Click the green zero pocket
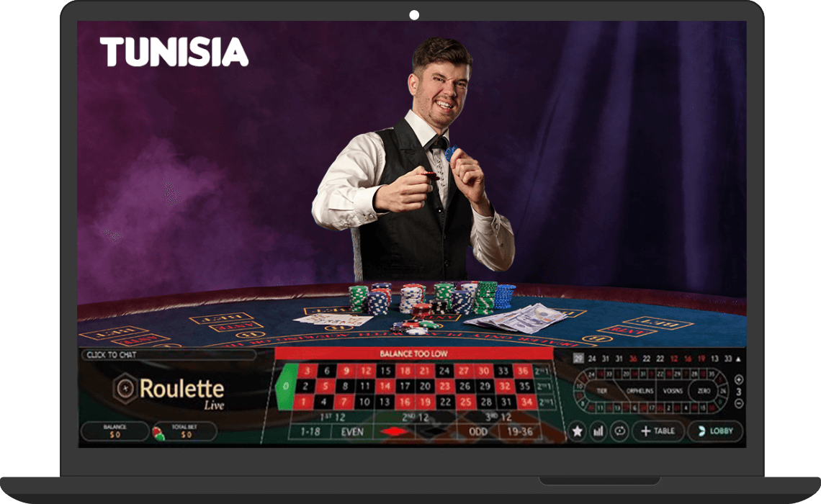 (286, 387)
